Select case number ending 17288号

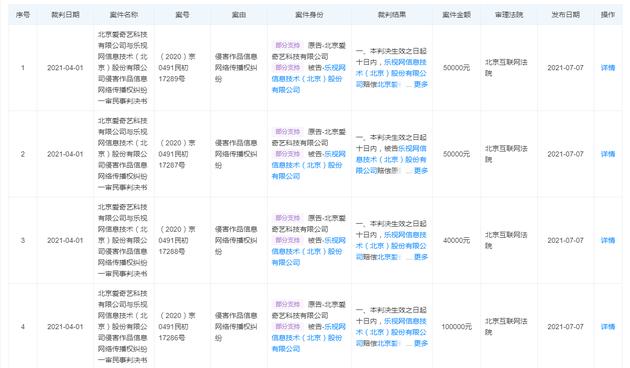coord(177,240)
